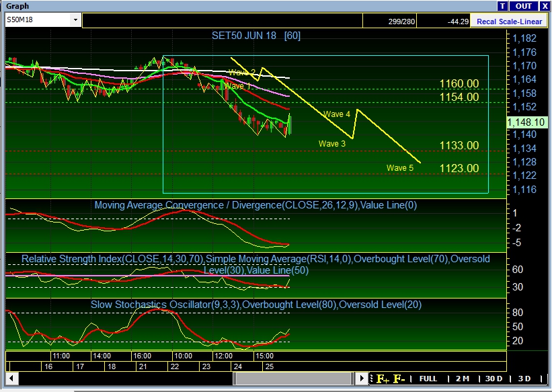
Task: Click the 1154.00 price level label
Action: click(x=459, y=97)
